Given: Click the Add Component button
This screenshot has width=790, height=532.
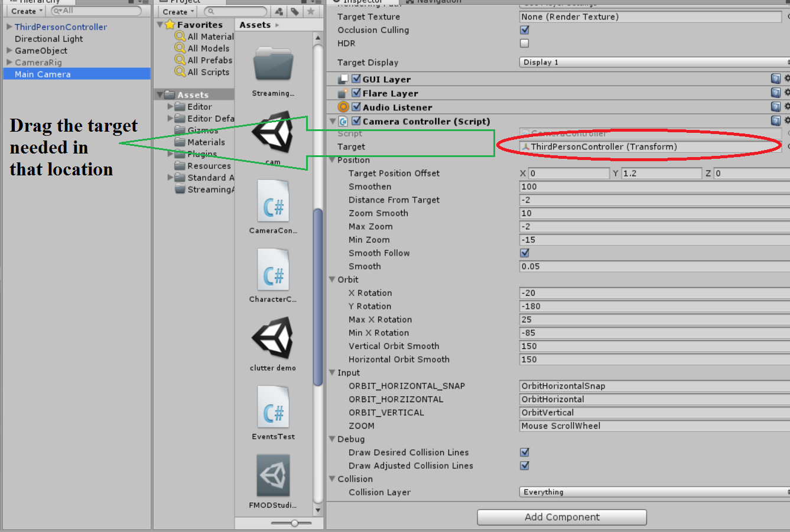Looking at the screenshot, I should tap(562, 517).
